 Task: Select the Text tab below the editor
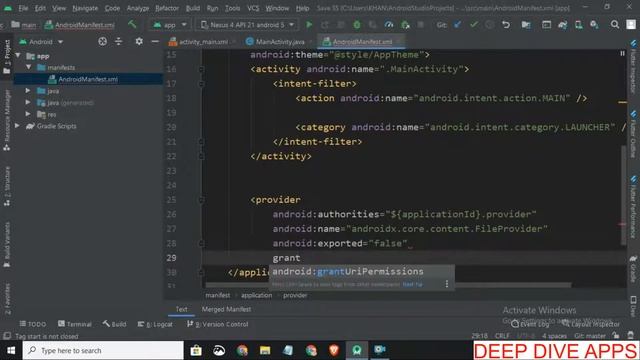pyautogui.click(x=181, y=309)
